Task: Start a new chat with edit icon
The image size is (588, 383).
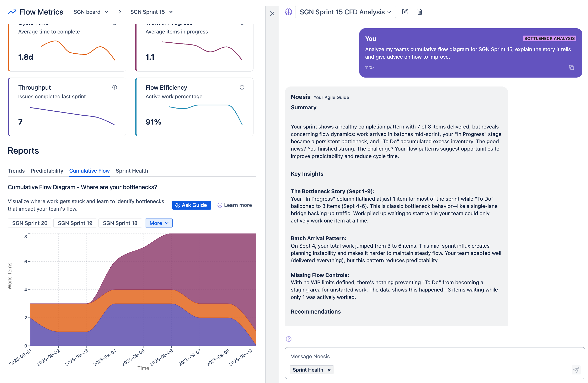Action: (405, 12)
